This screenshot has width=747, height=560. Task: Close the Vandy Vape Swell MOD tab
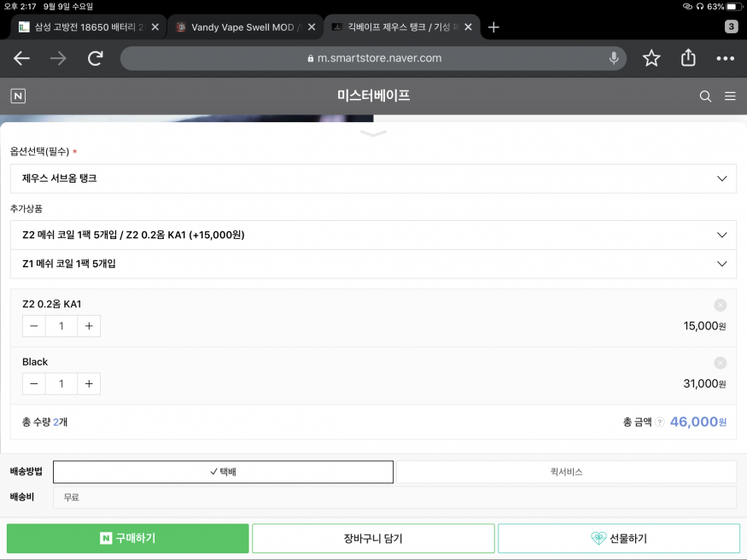point(312,27)
